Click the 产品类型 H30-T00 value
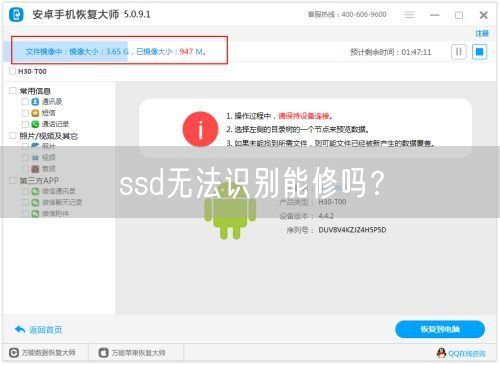The image size is (500, 365). pyautogui.click(x=332, y=202)
